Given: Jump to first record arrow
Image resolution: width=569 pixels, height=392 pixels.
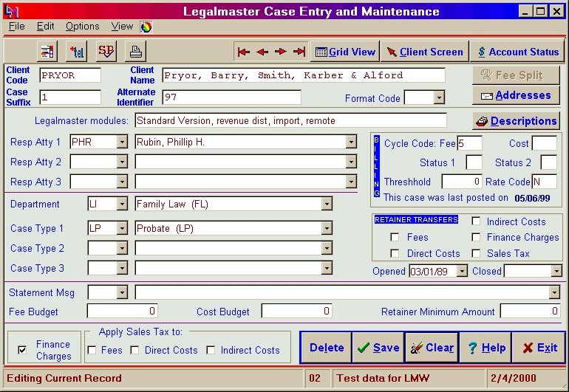Looking at the screenshot, I should coord(244,52).
